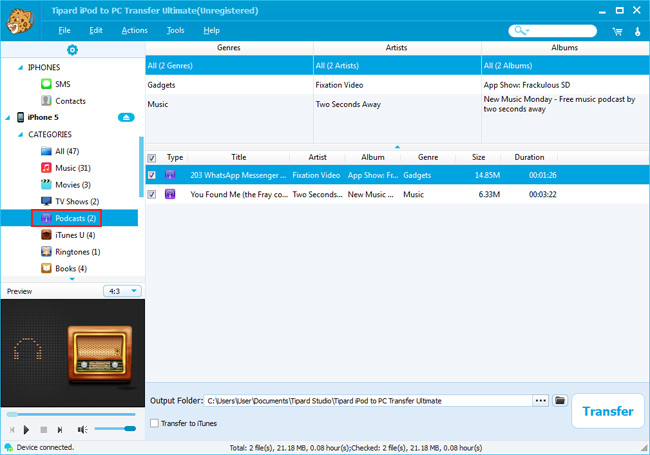The width and height of the screenshot is (650, 455).
Task: Eject the iPhone 5 device
Action: tap(126, 117)
